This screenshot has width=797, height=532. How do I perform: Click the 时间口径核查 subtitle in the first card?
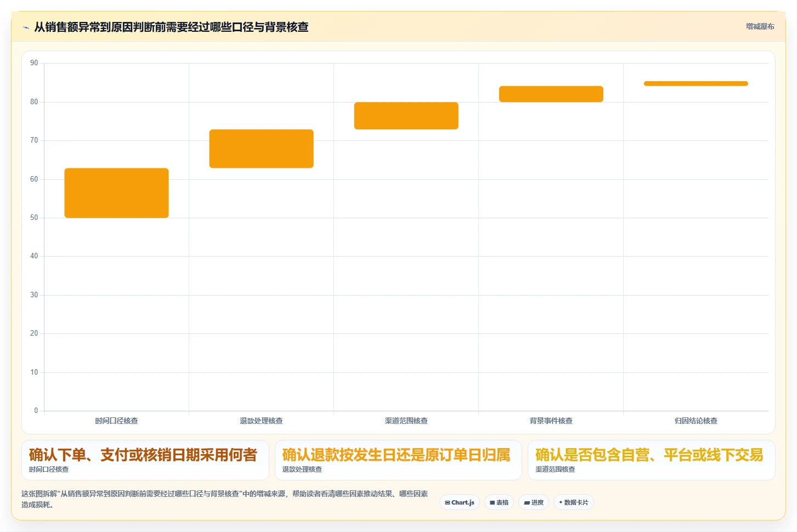coord(49,469)
